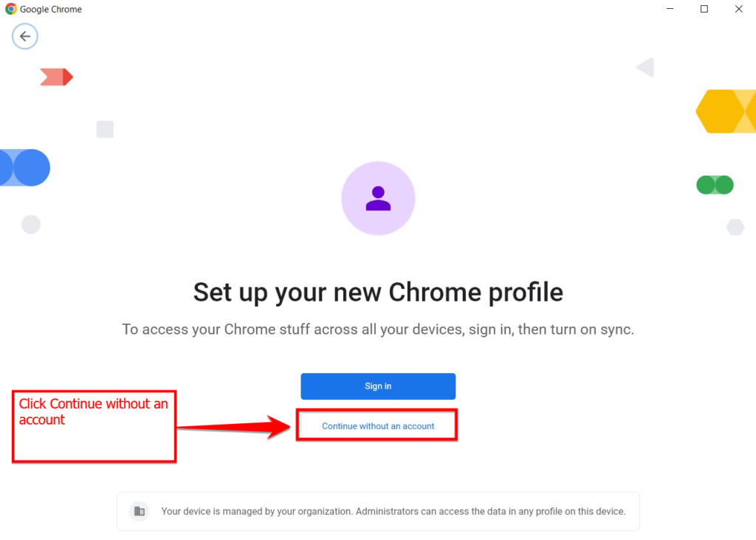The width and height of the screenshot is (756, 540).
Task: Click the small gray circle decoration
Action: [31, 225]
